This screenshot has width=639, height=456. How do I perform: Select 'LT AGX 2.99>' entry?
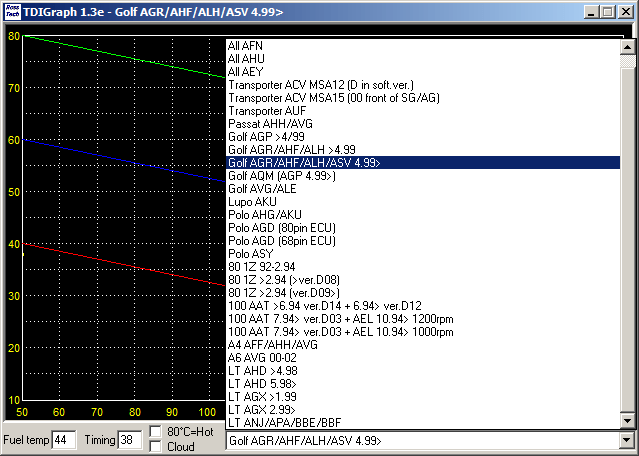pos(423,410)
